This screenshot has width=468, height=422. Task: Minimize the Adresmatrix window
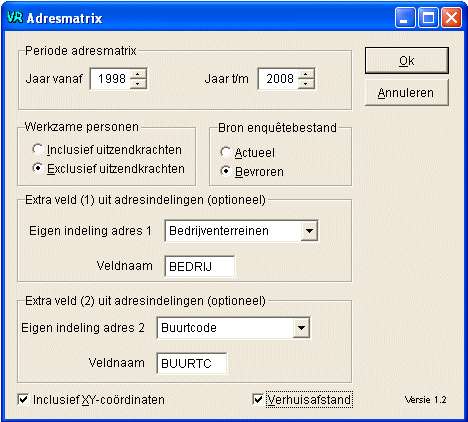[x=405, y=17]
